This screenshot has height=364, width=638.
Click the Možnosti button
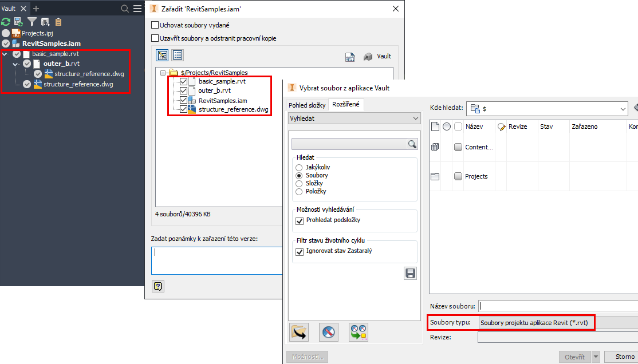307,357
